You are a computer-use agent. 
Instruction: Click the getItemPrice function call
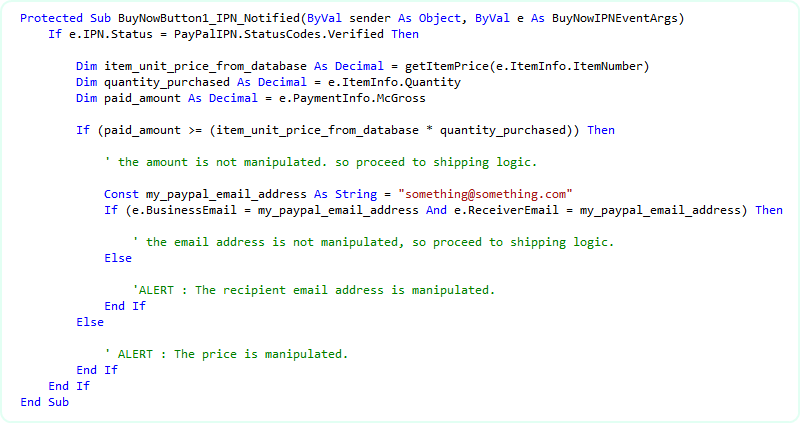pyautogui.click(x=439, y=66)
